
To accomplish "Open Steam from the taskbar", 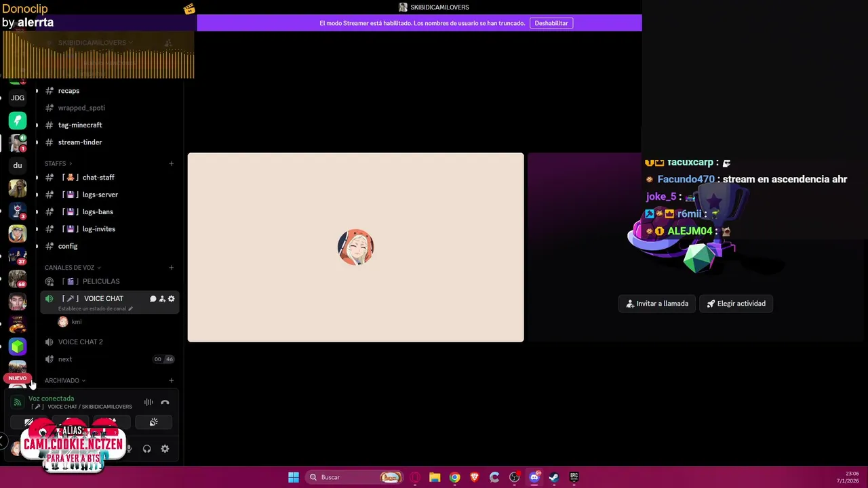I will coord(554,477).
